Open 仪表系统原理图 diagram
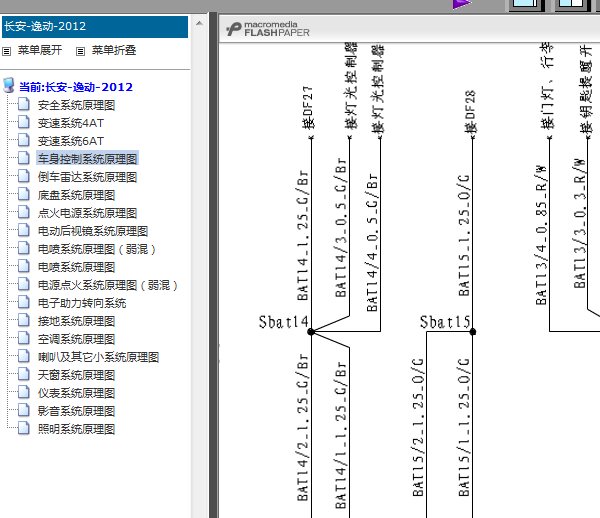This screenshot has width=600, height=518. 76,393
